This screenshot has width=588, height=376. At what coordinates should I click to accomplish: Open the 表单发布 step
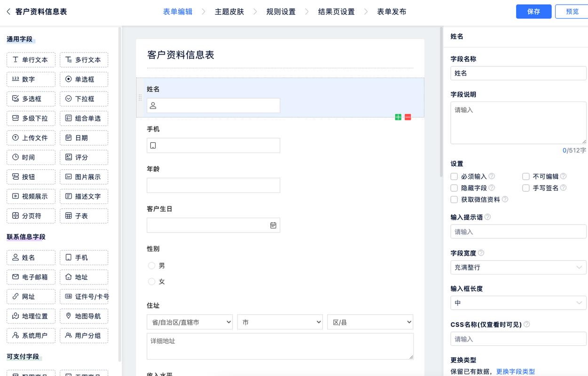point(392,12)
